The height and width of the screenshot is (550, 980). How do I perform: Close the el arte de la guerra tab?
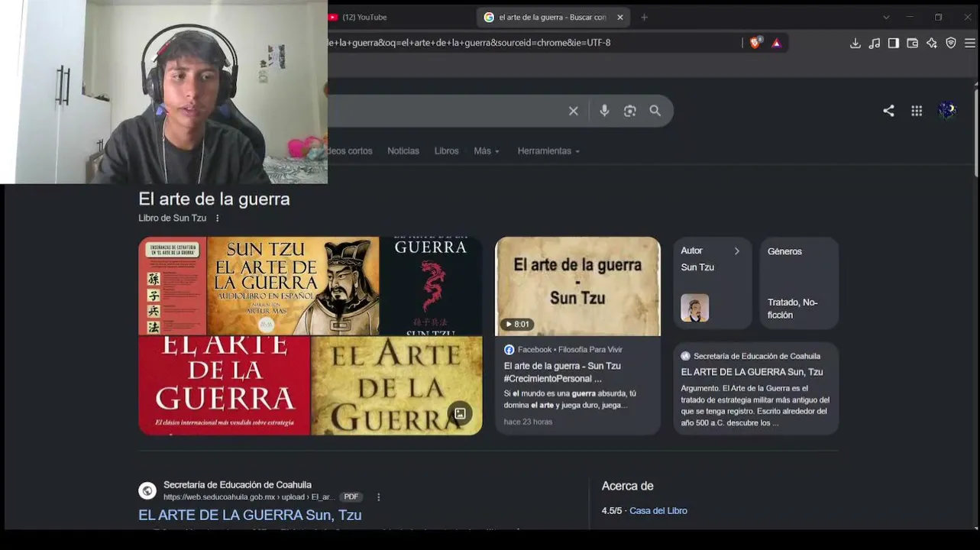(619, 17)
